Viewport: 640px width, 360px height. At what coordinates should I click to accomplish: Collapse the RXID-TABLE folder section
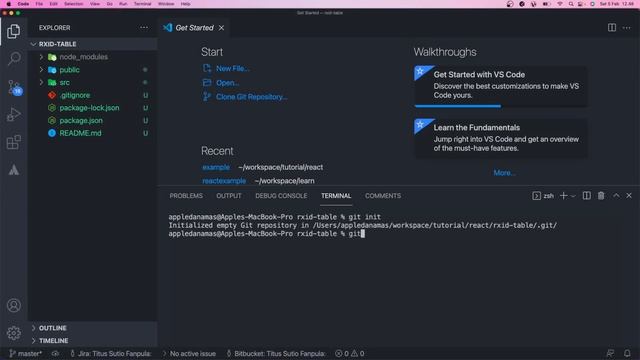tap(93, 44)
